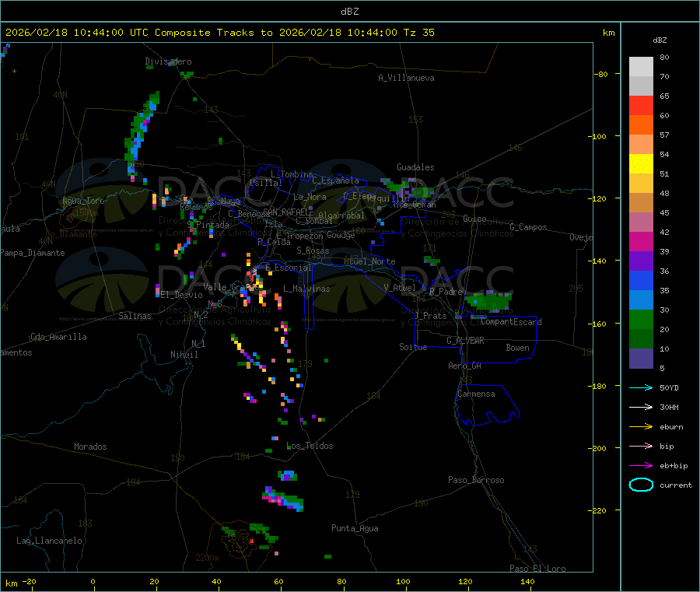The image size is (700, 592).
Task: Pick the light orange 54-57 dBZ swatch
Action: tap(641, 144)
